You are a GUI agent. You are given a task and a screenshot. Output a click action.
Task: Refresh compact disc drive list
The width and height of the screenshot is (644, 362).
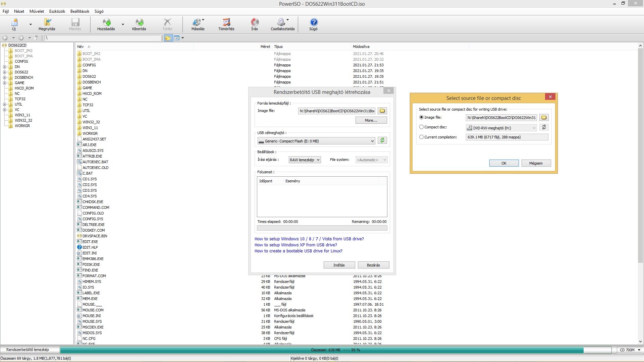[544, 127]
